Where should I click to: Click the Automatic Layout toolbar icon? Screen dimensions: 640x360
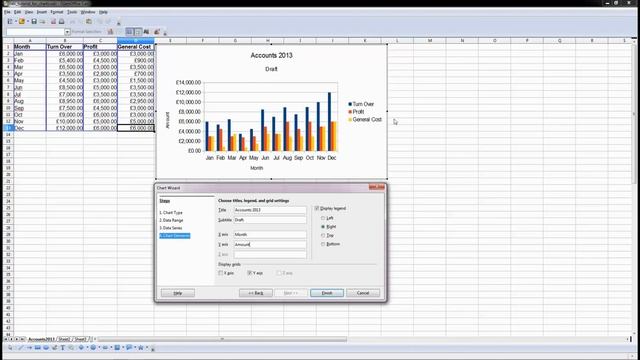[x=157, y=31]
